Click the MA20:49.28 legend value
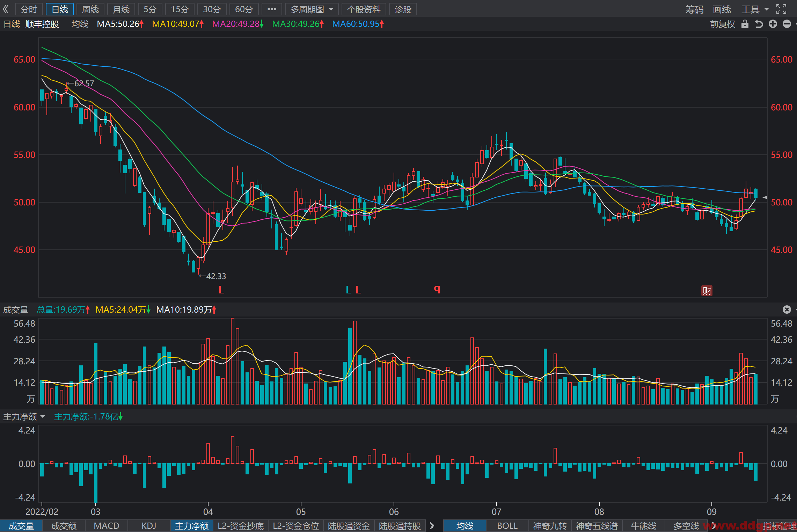Image resolution: width=797 pixels, height=532 pixels. coord(238,24)
